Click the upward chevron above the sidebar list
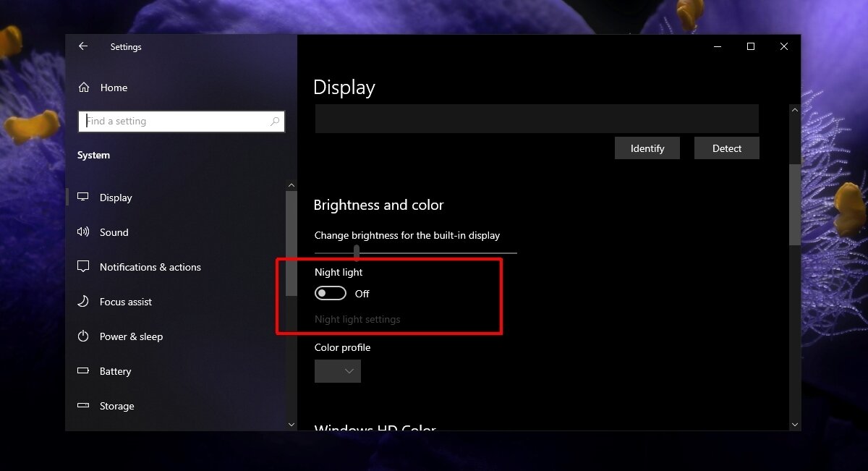The image size is (868, 471). (292, 184)
